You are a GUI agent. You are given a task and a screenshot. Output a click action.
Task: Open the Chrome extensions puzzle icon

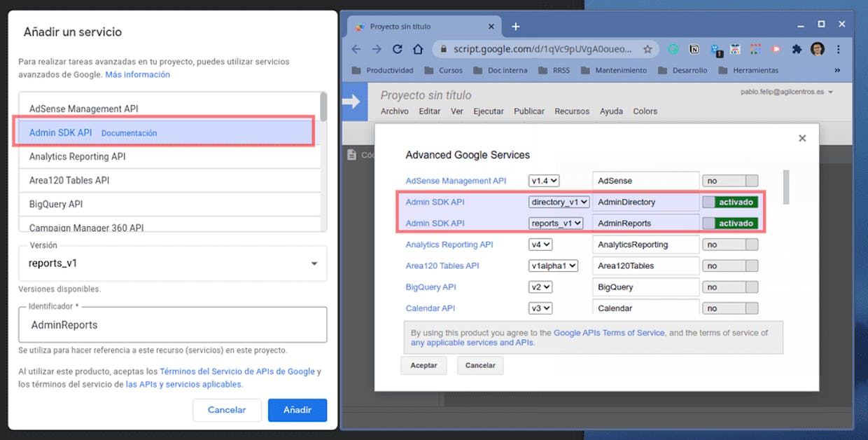coord(797,49)
